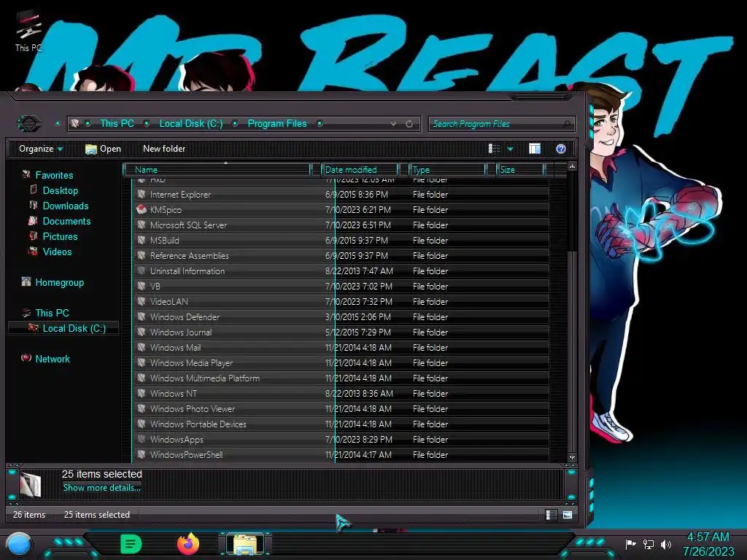Expand the view options dropdown arrow

tap(510, 149)
